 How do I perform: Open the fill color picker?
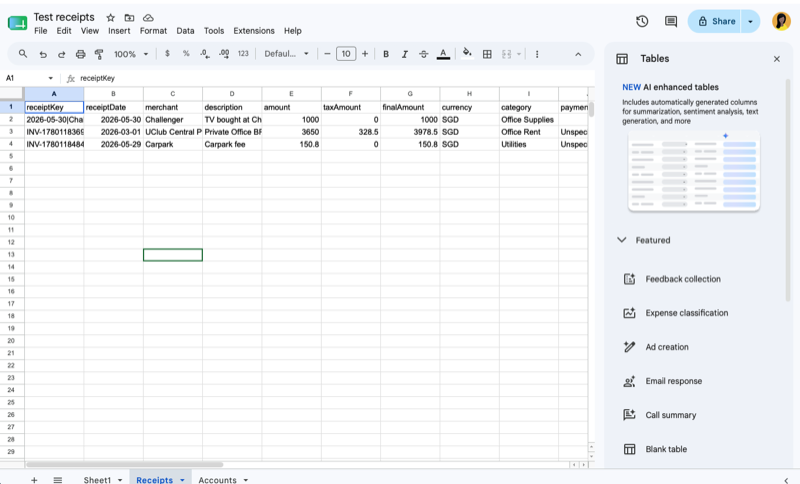point(467,54)
